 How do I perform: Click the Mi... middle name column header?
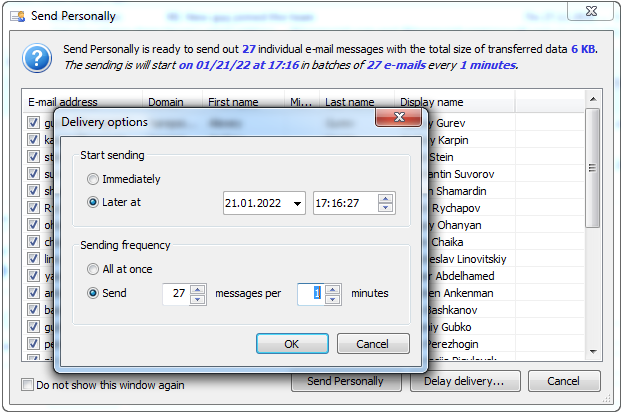tap(302, 102)
